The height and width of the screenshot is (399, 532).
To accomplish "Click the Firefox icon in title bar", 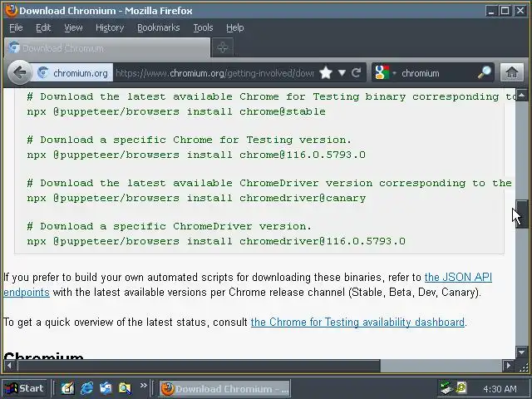I will pyautogui.click(x=12, y=11).
